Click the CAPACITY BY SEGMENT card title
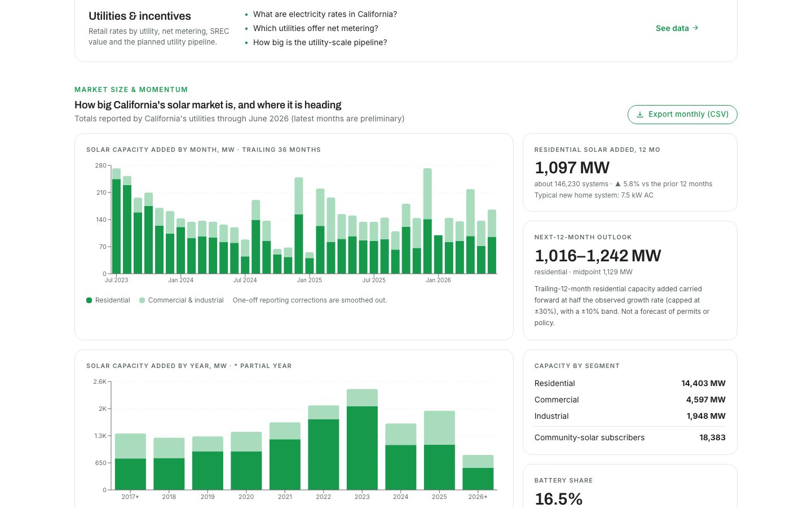This screenshot has width=812, height=508. click(577, 366)
